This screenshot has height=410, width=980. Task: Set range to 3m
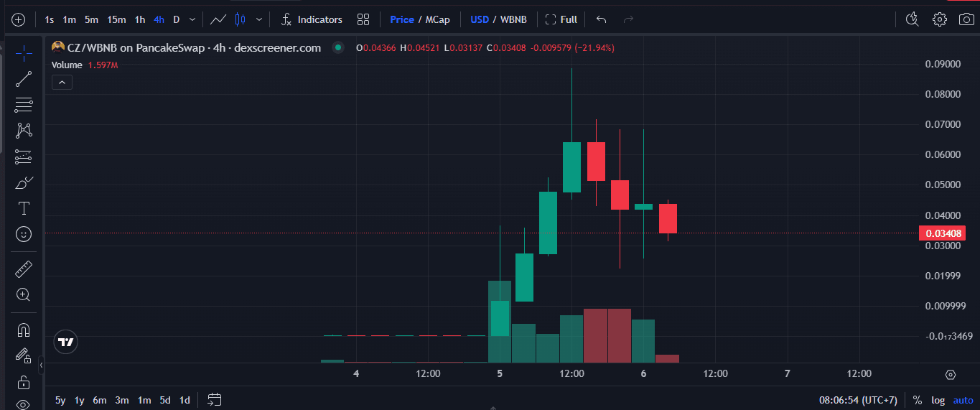(122, 400)
